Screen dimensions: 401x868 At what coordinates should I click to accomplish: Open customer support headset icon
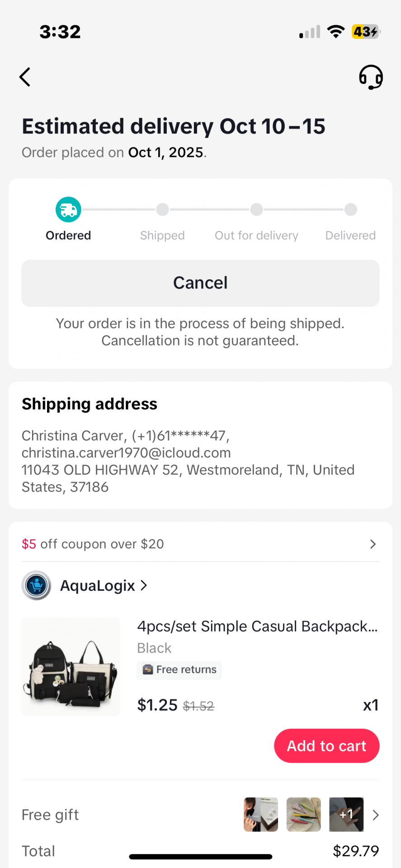click(x=371, y=77)
